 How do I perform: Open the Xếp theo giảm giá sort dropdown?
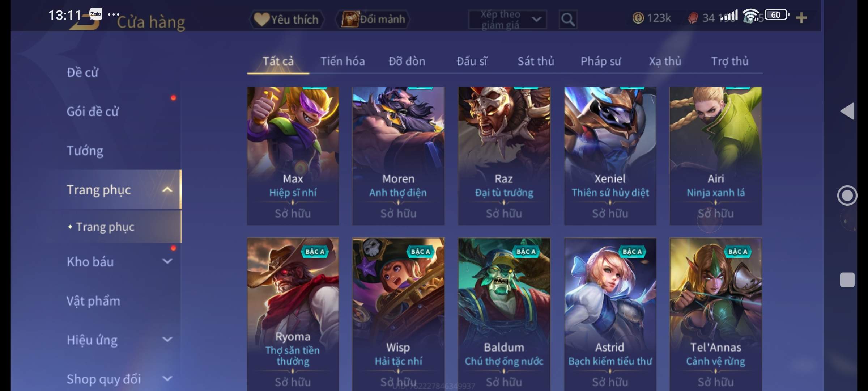[507, 19]
